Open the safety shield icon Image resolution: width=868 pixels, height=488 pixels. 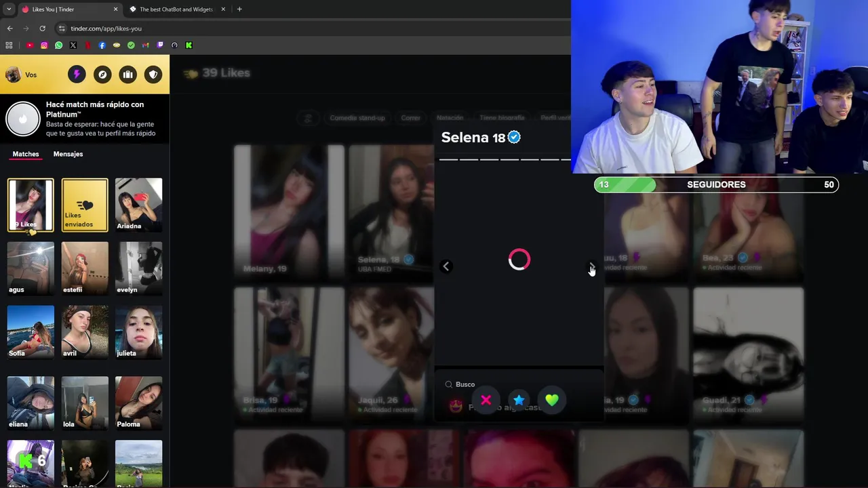coord(153,75)
